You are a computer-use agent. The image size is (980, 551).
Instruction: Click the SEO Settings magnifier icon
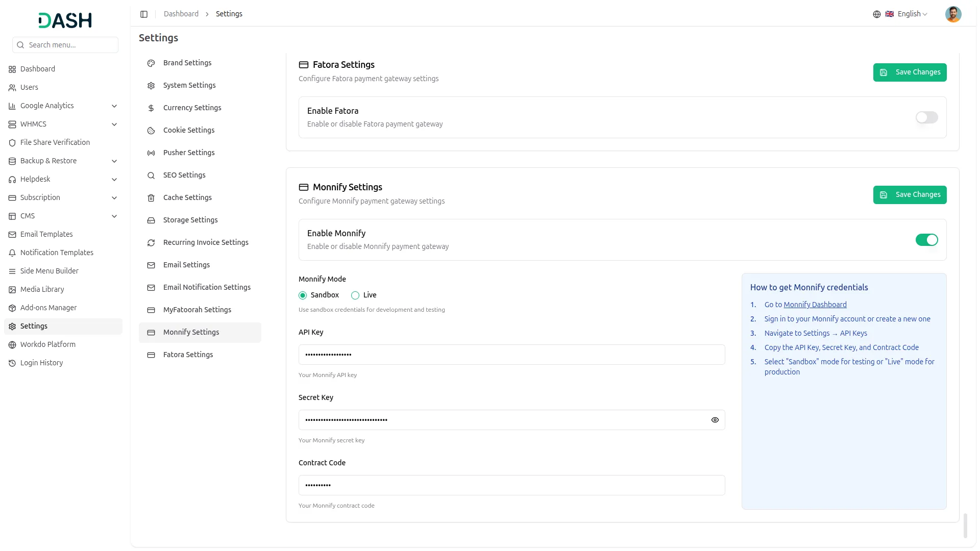151,176
